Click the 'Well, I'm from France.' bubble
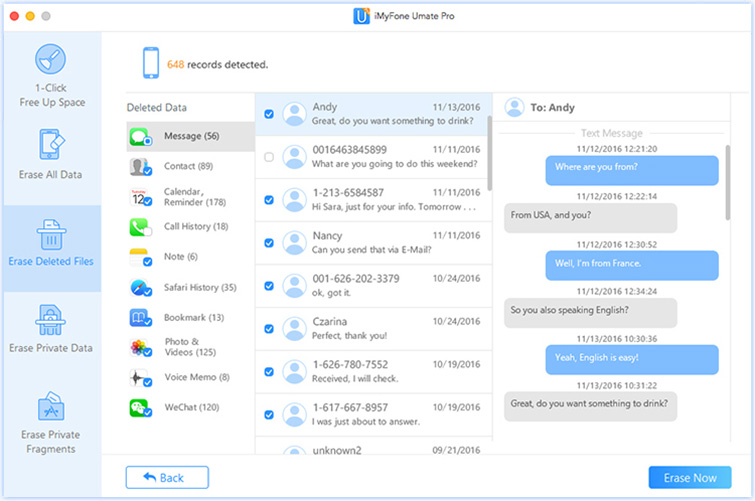This screenshot has height=501, width=755. point(632,265)
